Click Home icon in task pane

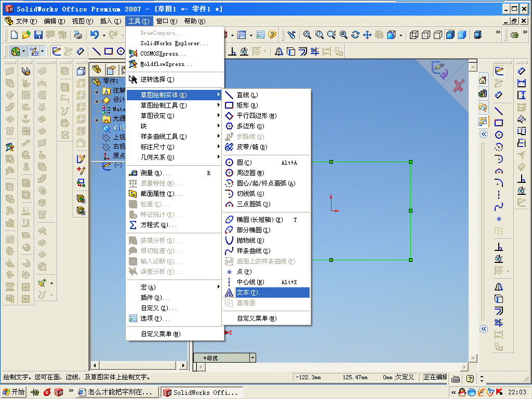(x=483, y=81)
